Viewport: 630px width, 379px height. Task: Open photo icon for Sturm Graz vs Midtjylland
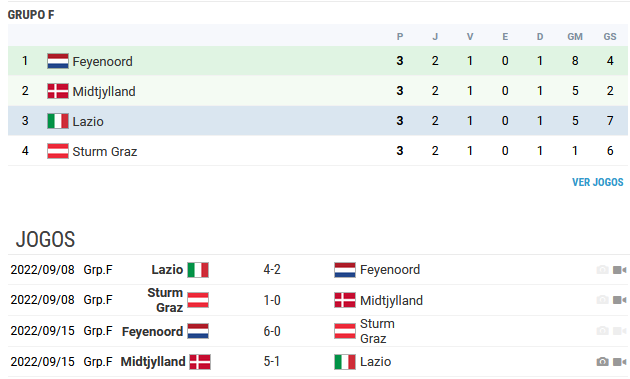coord(602,300)
